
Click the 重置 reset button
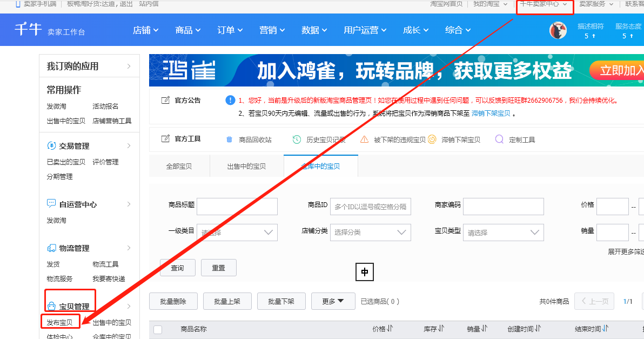click(218, 268)
